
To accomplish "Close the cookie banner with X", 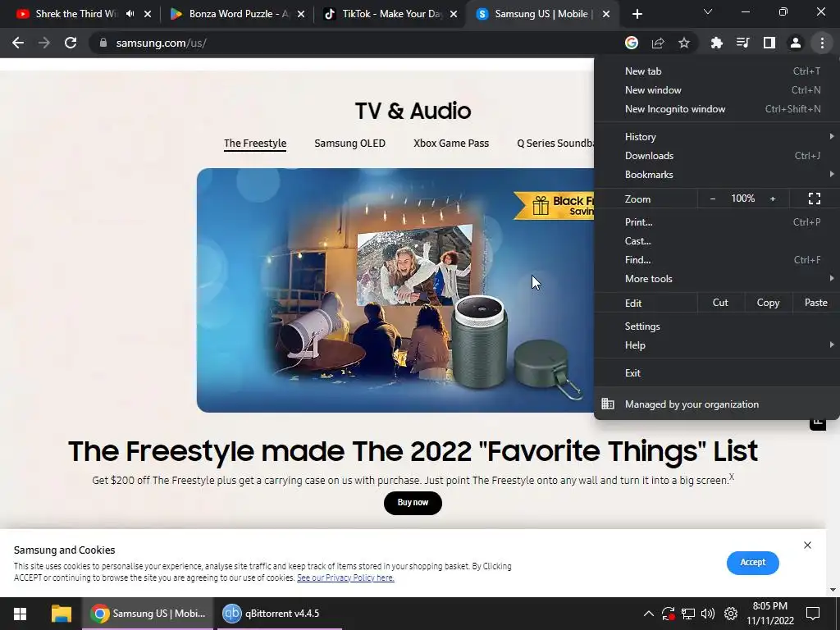I will (x=807, y=546).
